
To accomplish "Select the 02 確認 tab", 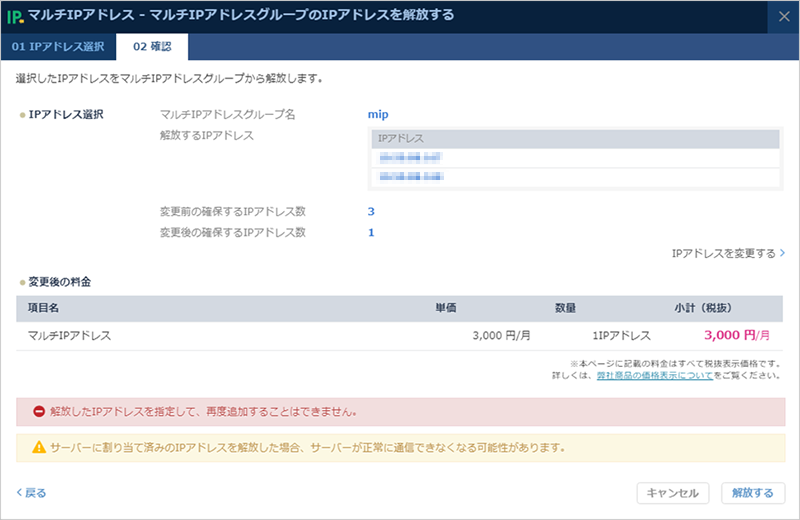I will tap(151, 47).
